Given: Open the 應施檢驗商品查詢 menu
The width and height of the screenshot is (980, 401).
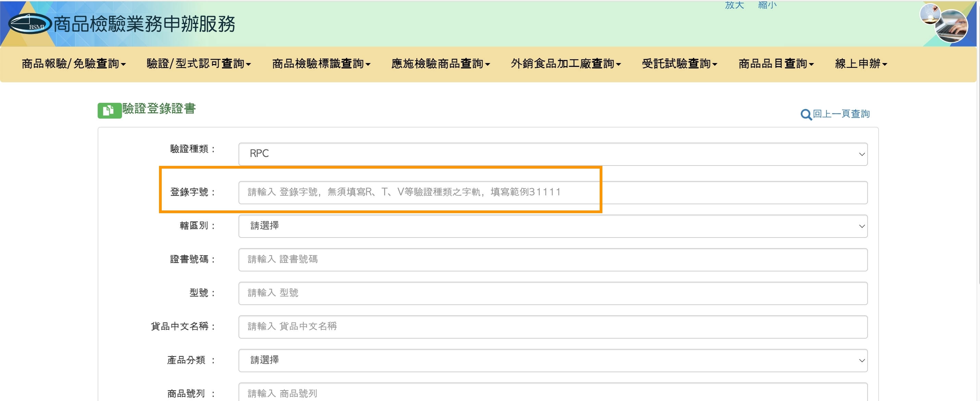Looking at the screenshot, I should [x=441, y=63].
